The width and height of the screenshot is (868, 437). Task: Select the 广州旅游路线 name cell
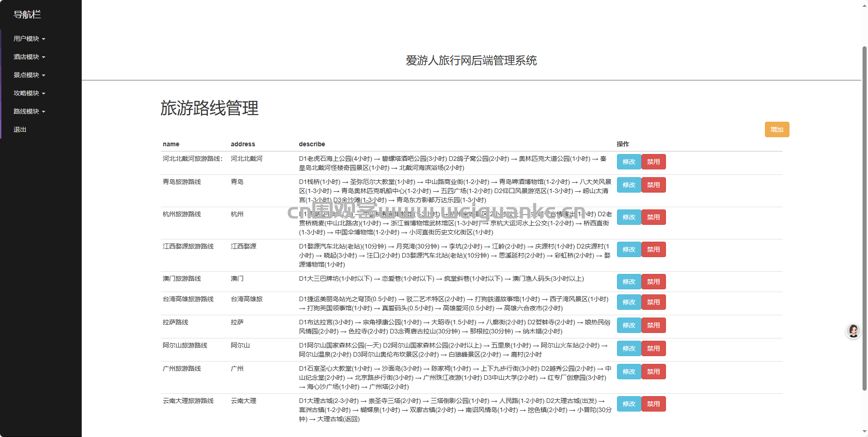[x=182, y=368]
